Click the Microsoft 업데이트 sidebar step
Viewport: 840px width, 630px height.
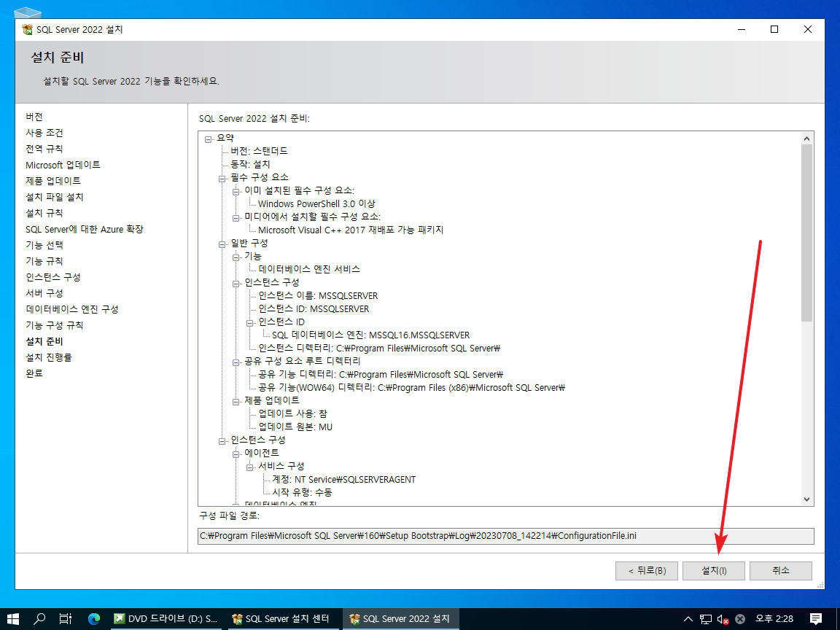coord(63,165)
